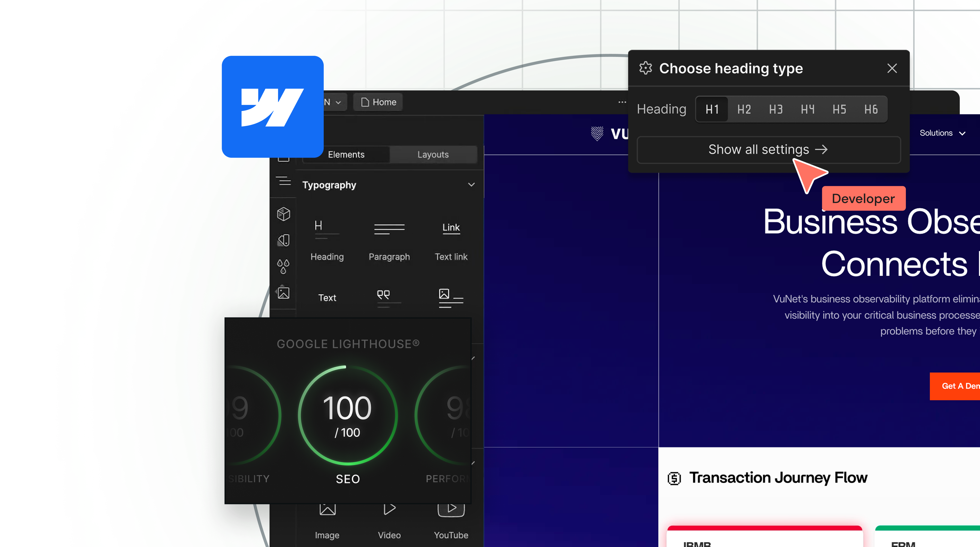
Task: Open the three-dot more options menu
Action: pyautogui.click(x=622, y=102)
